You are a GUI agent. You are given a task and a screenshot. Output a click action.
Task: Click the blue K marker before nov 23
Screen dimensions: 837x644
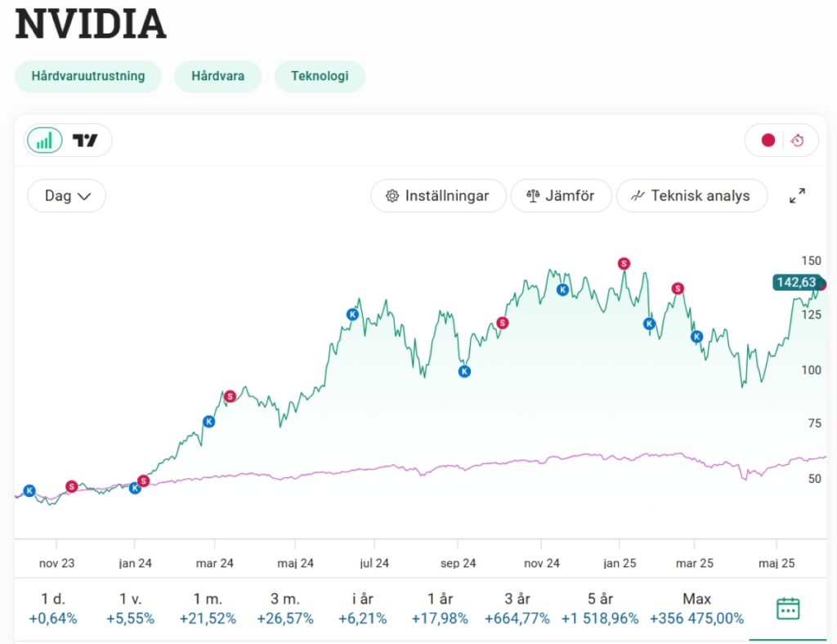pyautogui.click(x=29, y=491)
